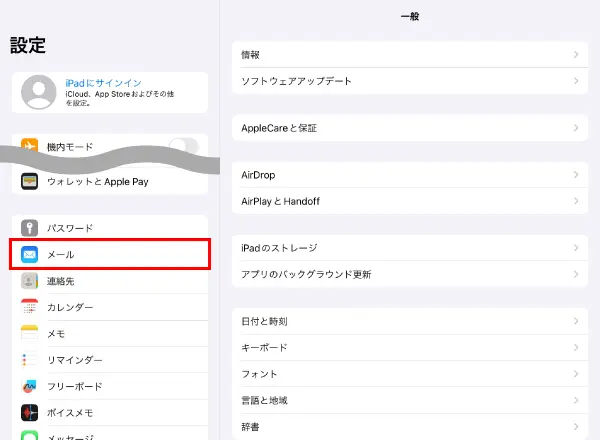Open AppleCareと保証 settings
The width and height of the screenshot is (600, 440).
[410, 128]
